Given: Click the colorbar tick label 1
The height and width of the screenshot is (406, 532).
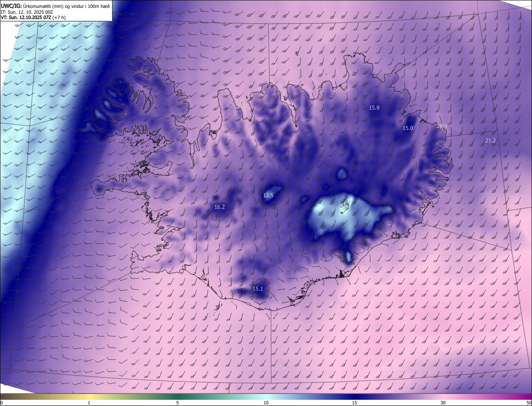Looking at the screenshot, I should click(x=89, y=403).
